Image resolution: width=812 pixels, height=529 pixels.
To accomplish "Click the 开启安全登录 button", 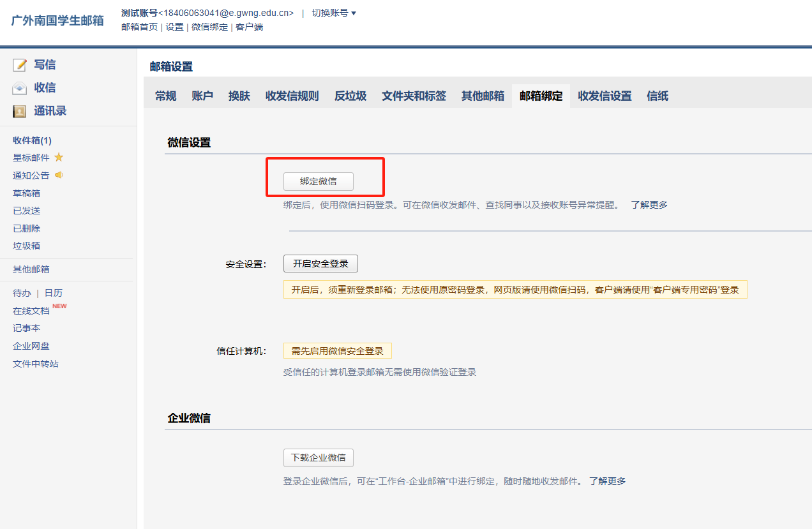I will click(320, 264).
